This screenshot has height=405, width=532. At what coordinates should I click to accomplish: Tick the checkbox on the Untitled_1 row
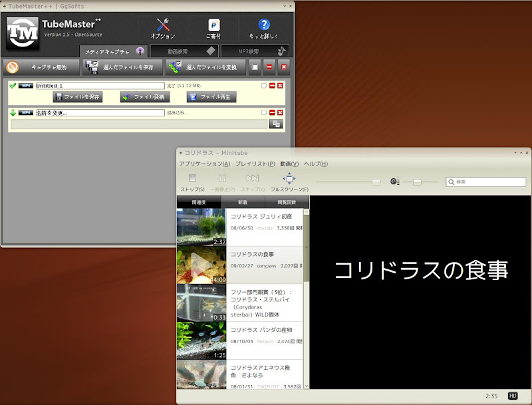pyautogui.click(x=264, y=86)
